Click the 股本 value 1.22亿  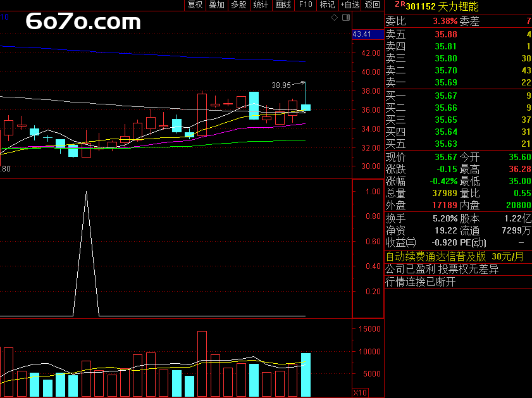pos(517,218)
